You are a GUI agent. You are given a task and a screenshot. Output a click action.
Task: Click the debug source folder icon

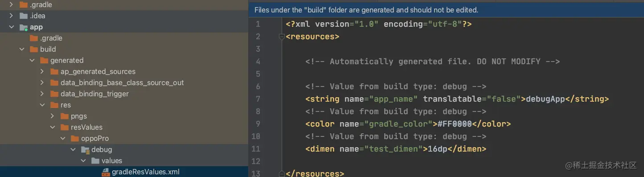pyautogui.click(x=85, y=149)
